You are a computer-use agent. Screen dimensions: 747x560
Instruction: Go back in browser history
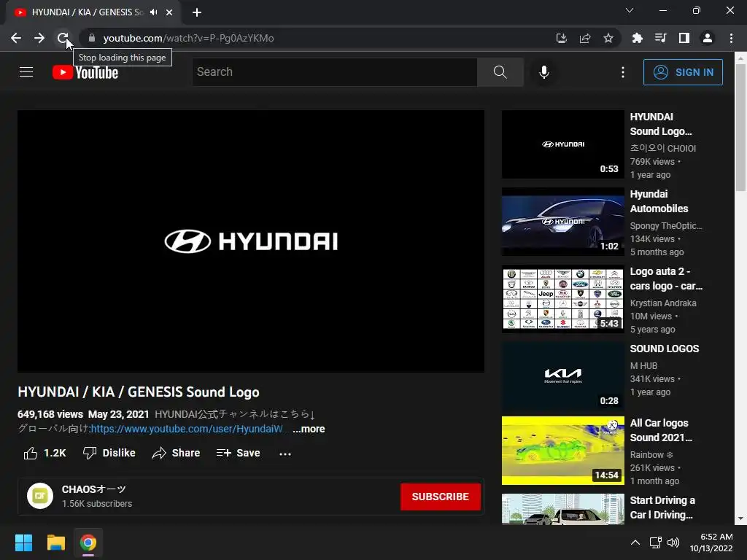click(16, 38)
